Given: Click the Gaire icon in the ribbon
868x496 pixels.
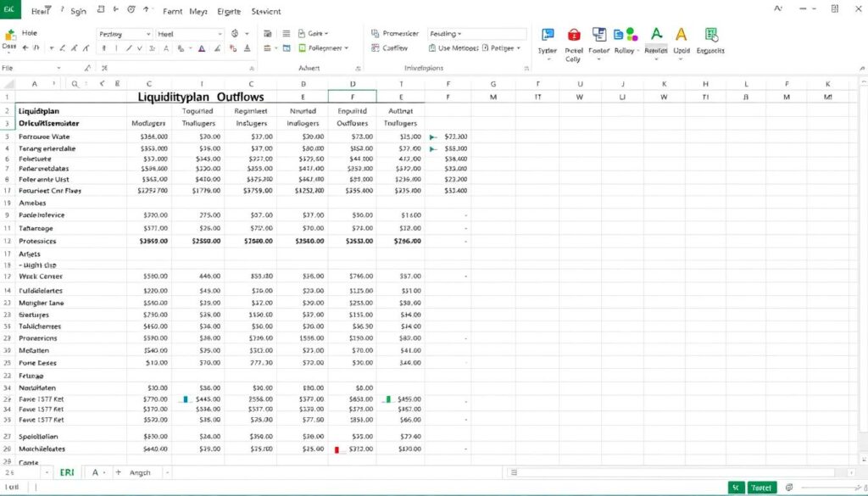Looking at the screenshot, I should (x=301, y=34).
